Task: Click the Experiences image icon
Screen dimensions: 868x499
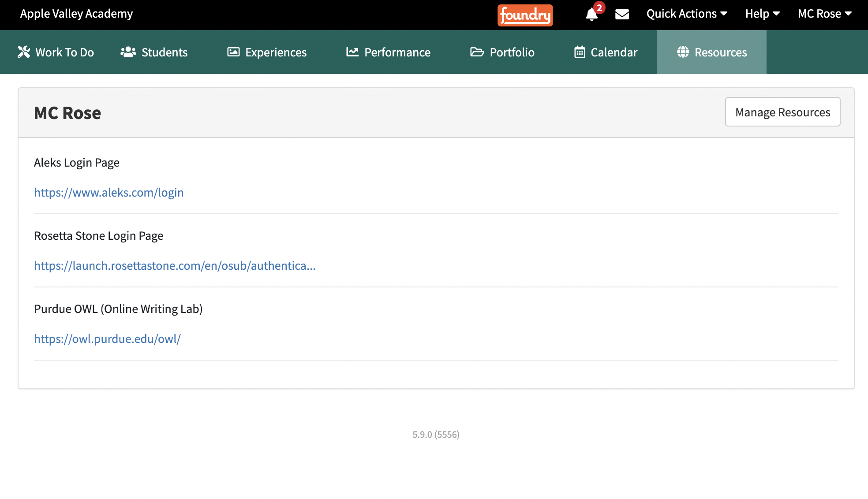Action: [x=233, y=52]
